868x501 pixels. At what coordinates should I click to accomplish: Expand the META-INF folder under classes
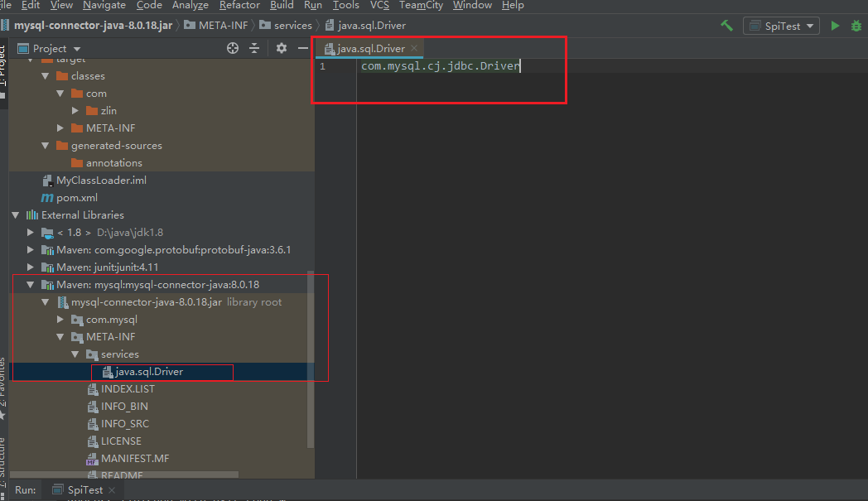pyautogui.click(x=60, y=128)
